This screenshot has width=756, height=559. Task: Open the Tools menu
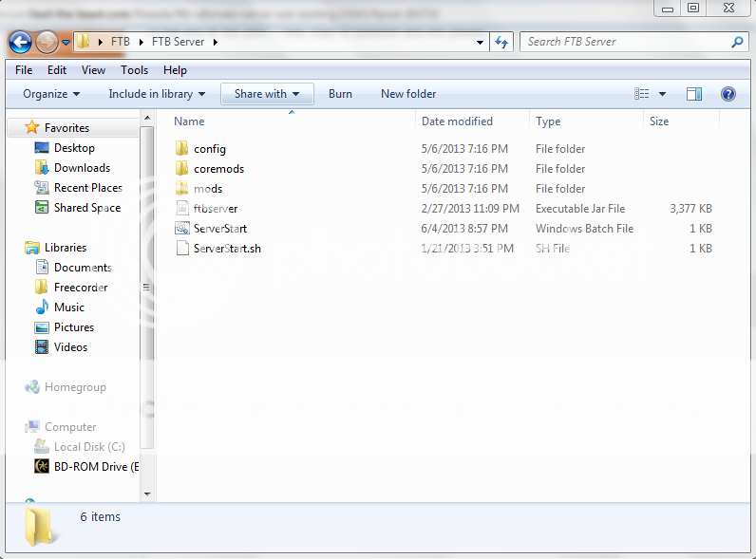pyautogui.click(x=134, y=70)
